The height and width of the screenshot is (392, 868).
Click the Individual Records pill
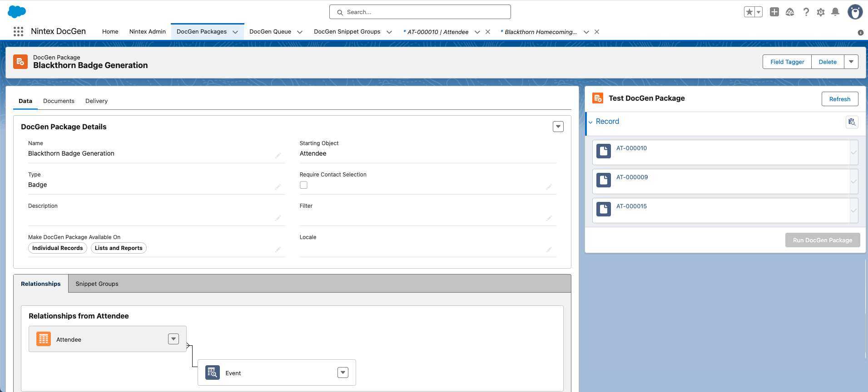pyautogui.click(x=58, y=248)
